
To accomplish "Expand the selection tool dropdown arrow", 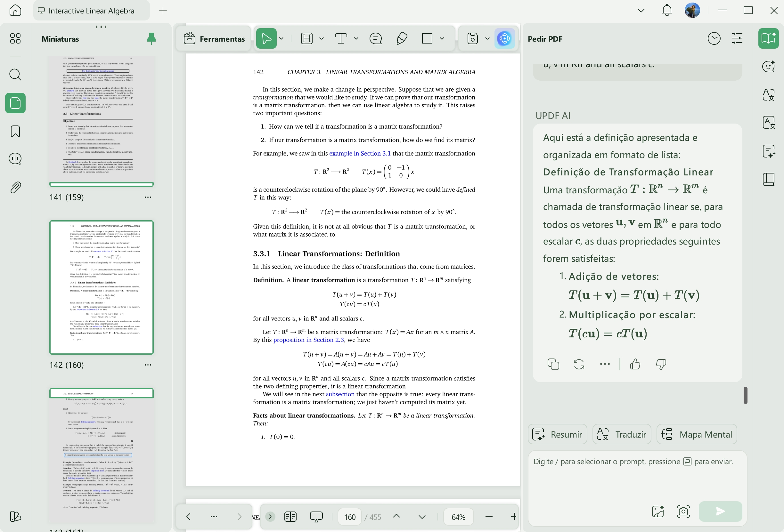I will pos(281,38).
